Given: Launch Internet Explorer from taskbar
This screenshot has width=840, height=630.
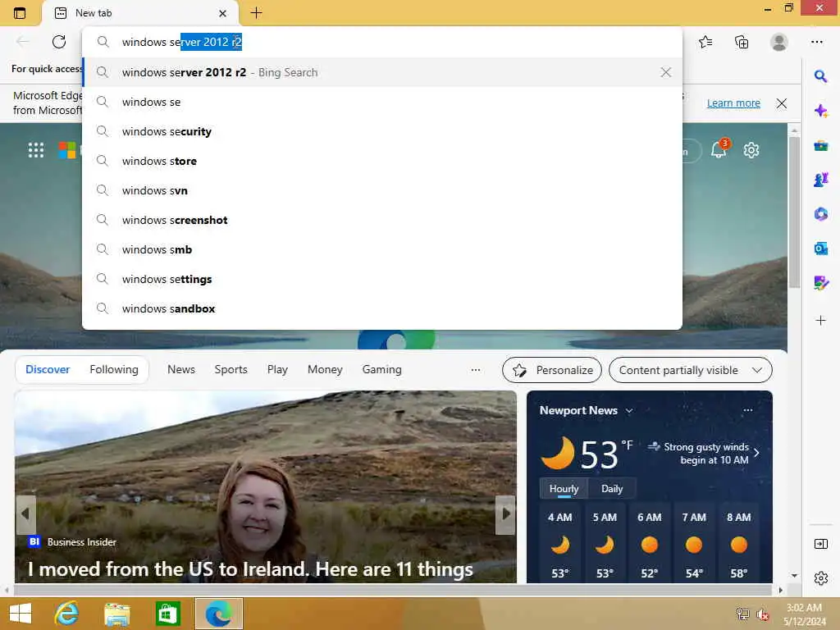Looking at the screenshot, I should [x=66, y=614].
